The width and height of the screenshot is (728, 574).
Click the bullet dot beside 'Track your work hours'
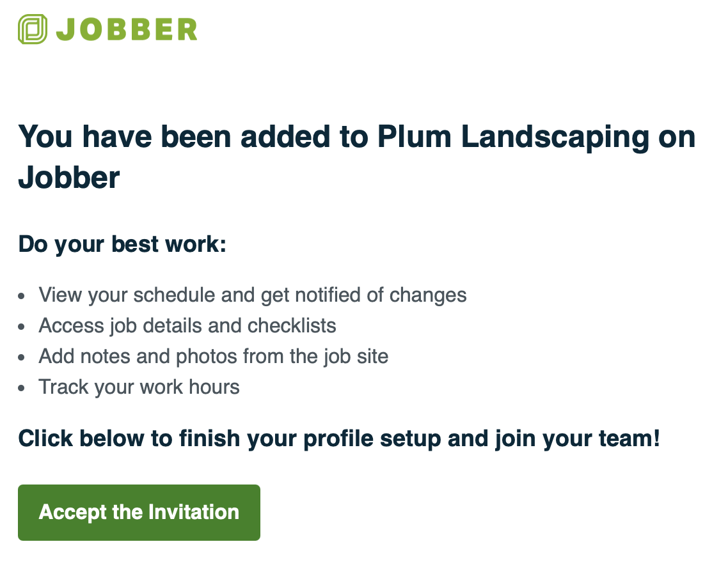coord(23,389)
